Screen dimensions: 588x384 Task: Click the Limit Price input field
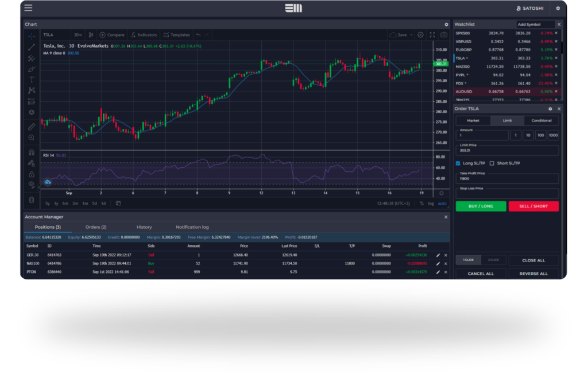[507, 151]
